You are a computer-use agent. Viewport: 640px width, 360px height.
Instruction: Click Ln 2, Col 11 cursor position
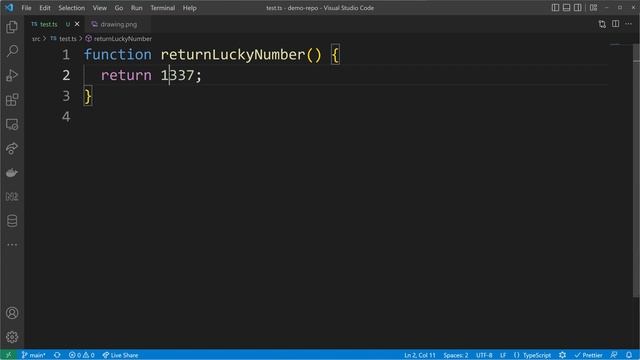(420, 355)
